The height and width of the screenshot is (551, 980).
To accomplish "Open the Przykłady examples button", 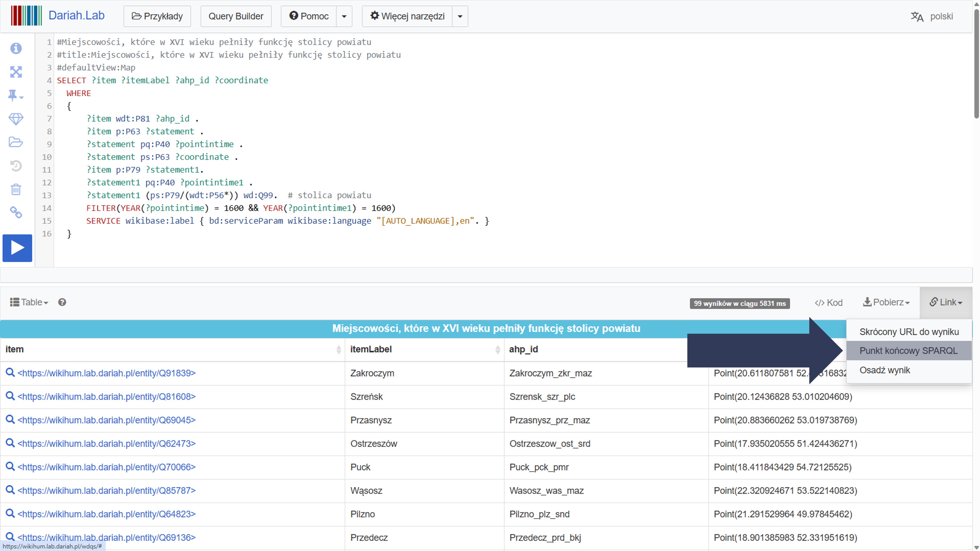I will [x=157, y=16].
